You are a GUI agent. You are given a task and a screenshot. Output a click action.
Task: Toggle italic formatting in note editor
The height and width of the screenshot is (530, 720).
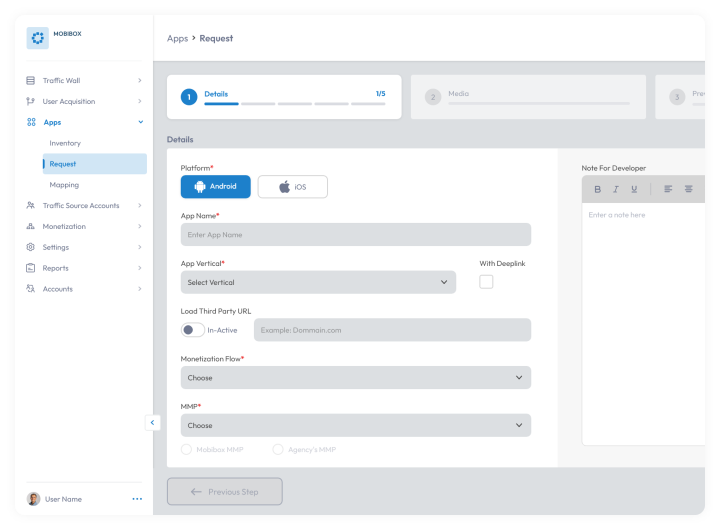[x=616, y=189]
